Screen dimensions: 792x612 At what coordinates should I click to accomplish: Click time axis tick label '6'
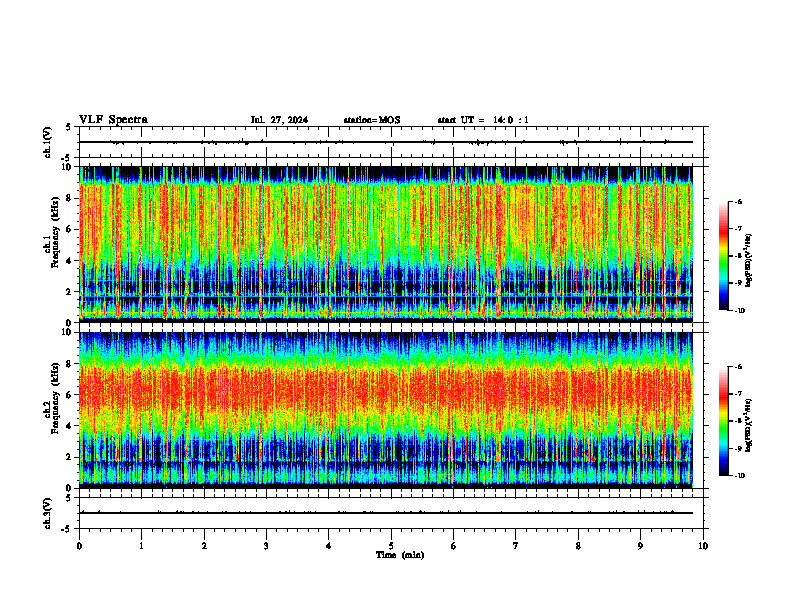454,546
